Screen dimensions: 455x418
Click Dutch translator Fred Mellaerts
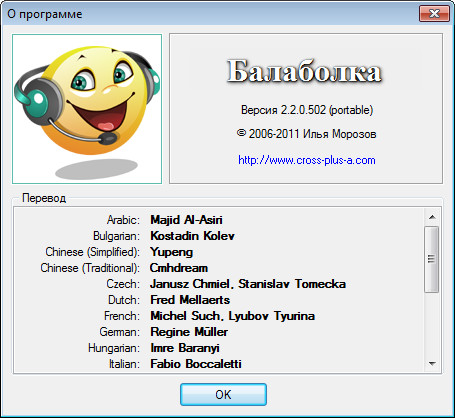coord(190,300)
